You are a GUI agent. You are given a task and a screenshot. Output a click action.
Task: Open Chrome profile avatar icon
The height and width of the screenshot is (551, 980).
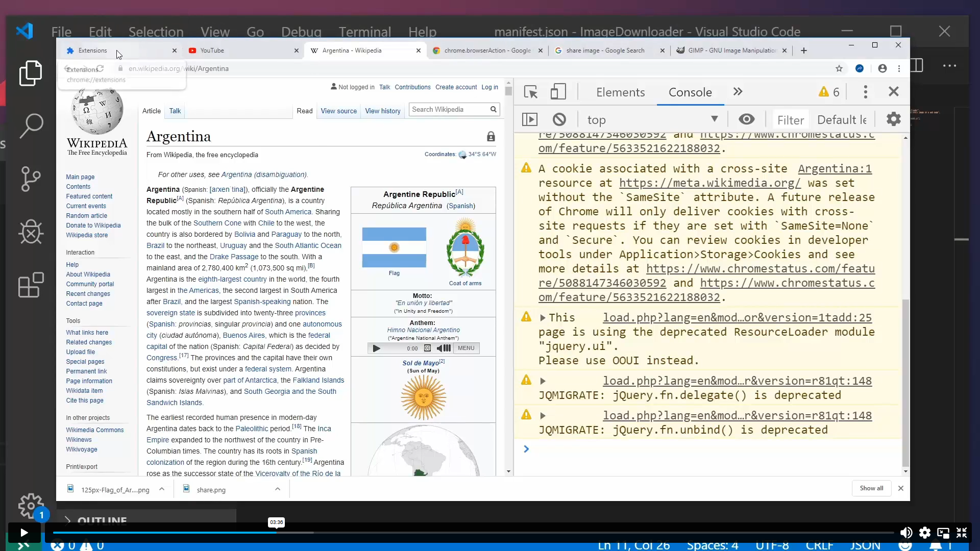point(883,68)
